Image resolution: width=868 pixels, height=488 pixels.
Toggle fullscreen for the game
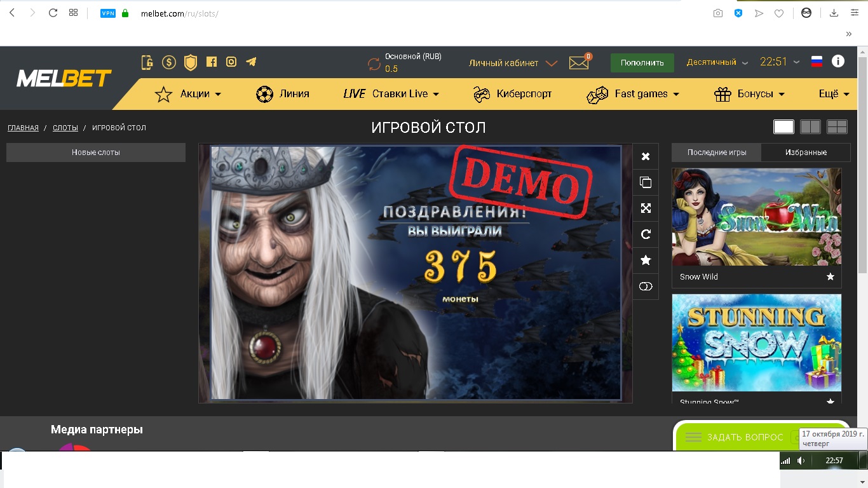point(646,208)
